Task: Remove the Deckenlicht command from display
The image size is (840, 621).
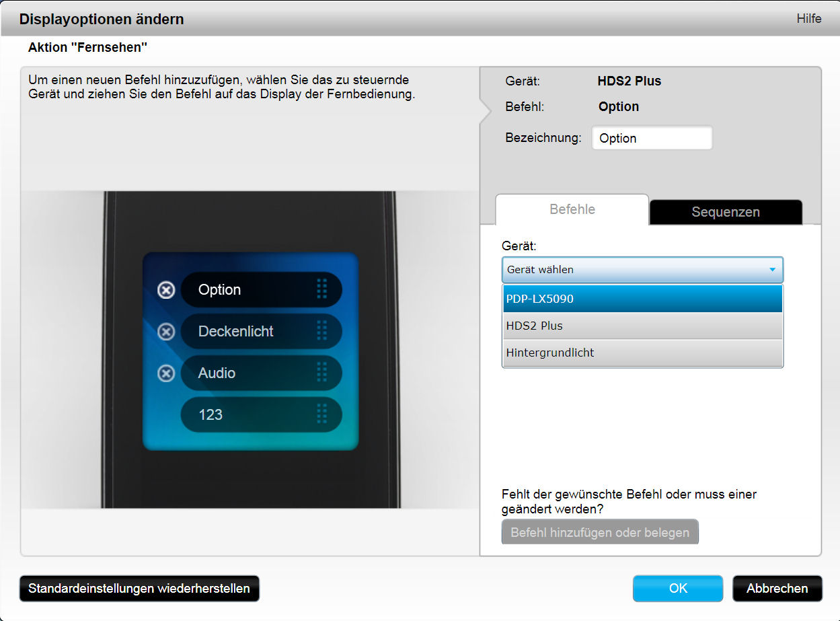Action: click(166, 332)
